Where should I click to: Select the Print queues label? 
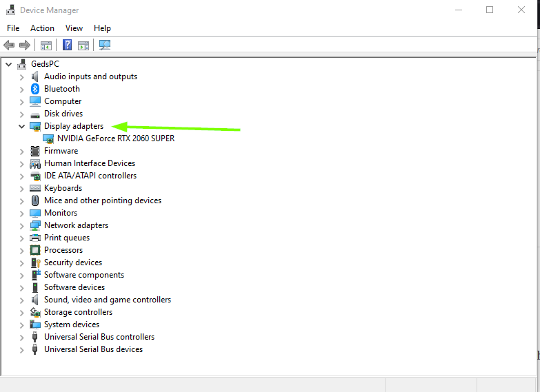tap(67, 238)
